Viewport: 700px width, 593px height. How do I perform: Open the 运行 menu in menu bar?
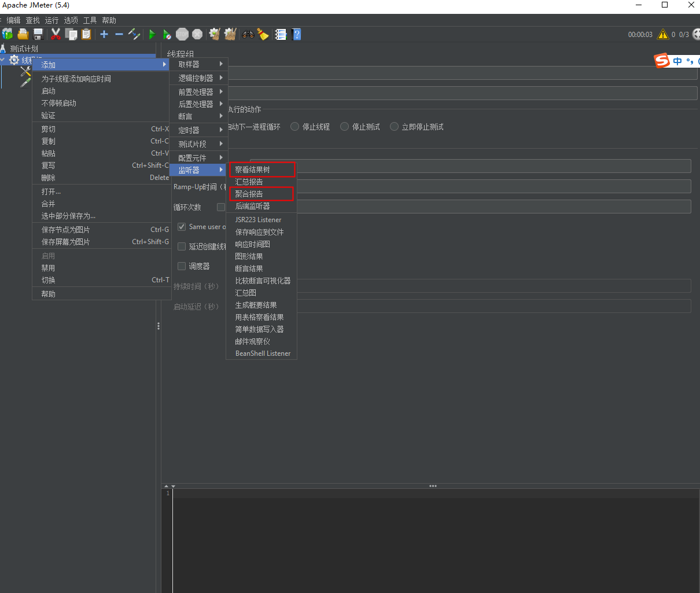click(51, 20)
